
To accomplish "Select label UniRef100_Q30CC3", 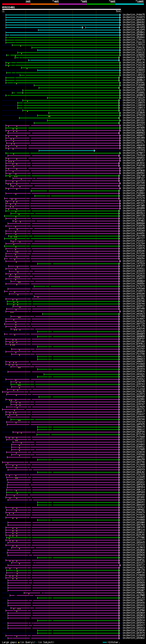I will pos(133,50).
